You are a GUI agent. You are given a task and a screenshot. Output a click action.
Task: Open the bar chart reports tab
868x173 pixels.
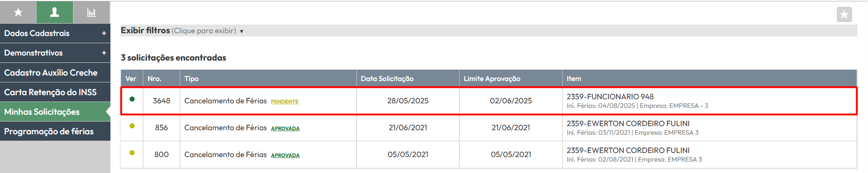pyautogui.click(x=92, y=12)
